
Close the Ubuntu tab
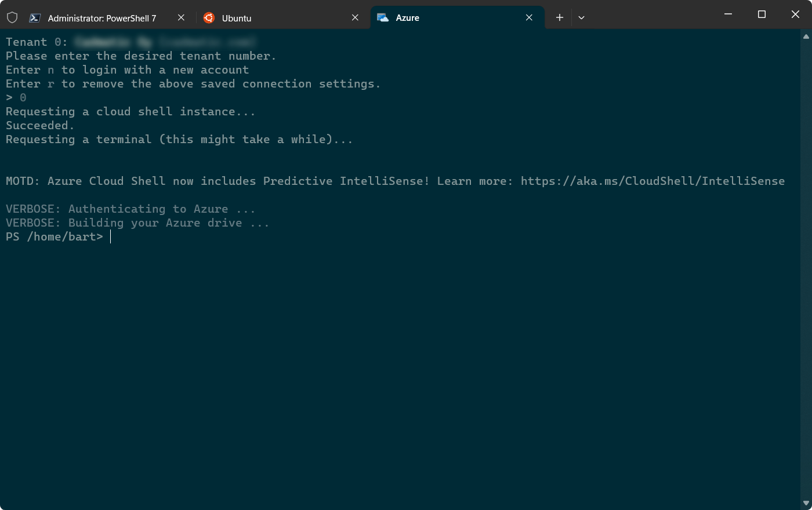click(355, 18)
